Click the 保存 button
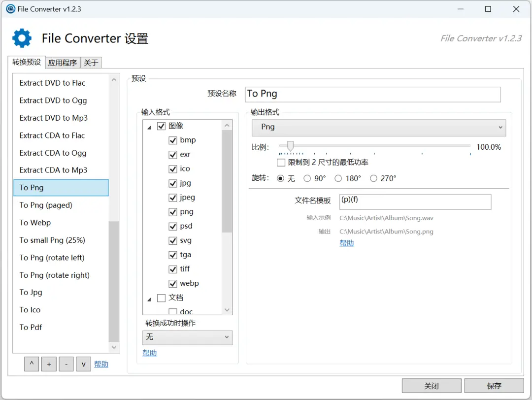The height and width of the screenshot is (400, 532). click(x=494, y=386)
